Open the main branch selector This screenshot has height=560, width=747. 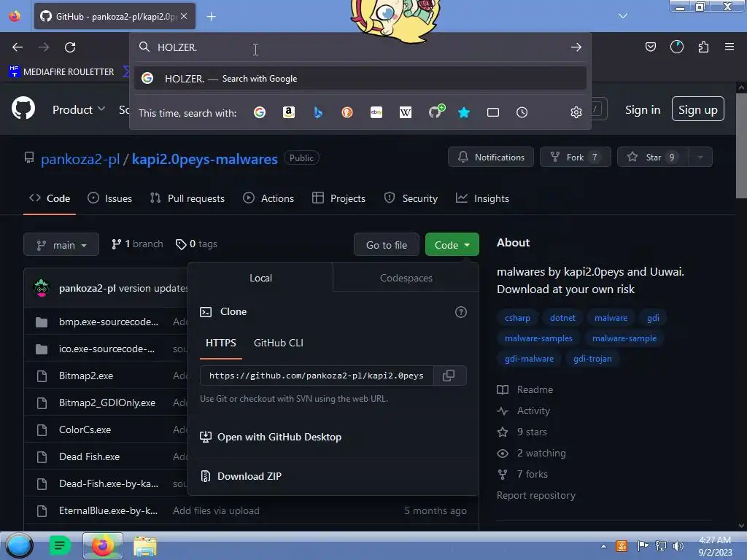[x=61, y=245]
